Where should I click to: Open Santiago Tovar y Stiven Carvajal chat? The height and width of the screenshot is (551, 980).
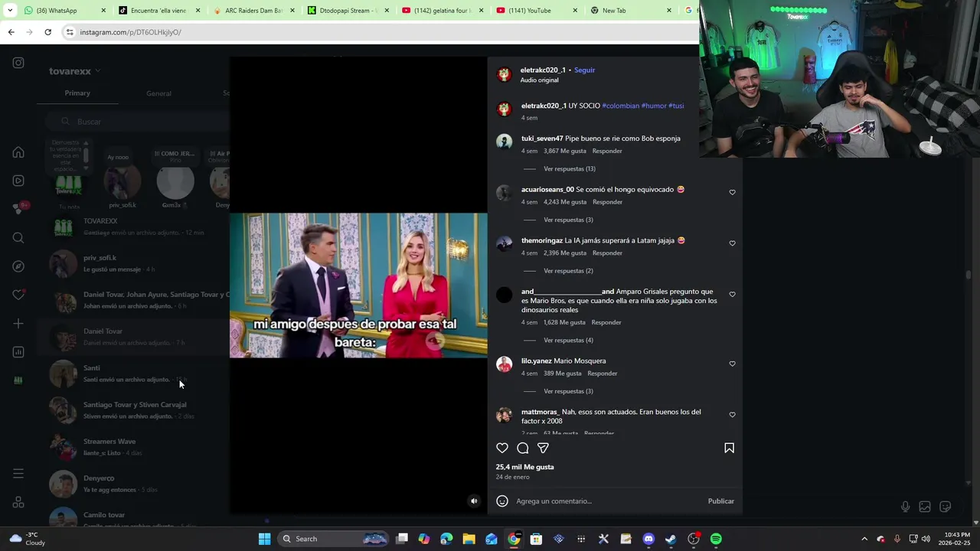(134, 410)
